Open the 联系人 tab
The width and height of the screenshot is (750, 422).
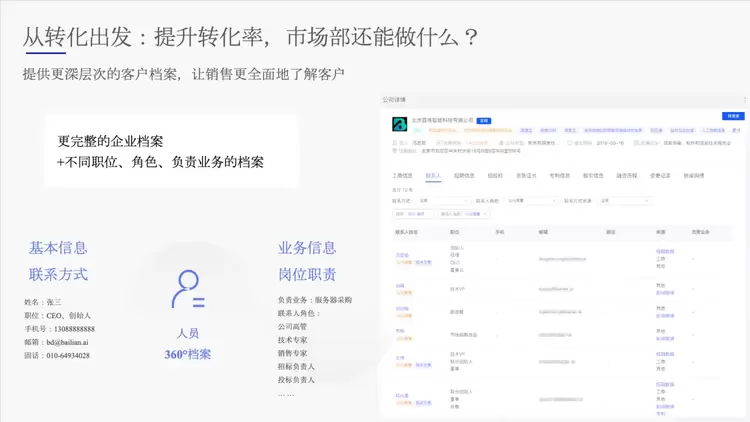434,175
